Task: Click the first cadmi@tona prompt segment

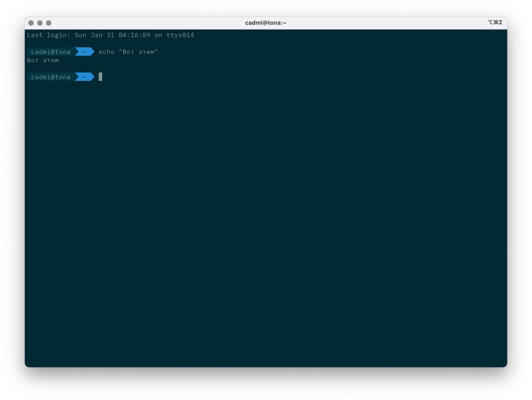Action: (51, 52)
